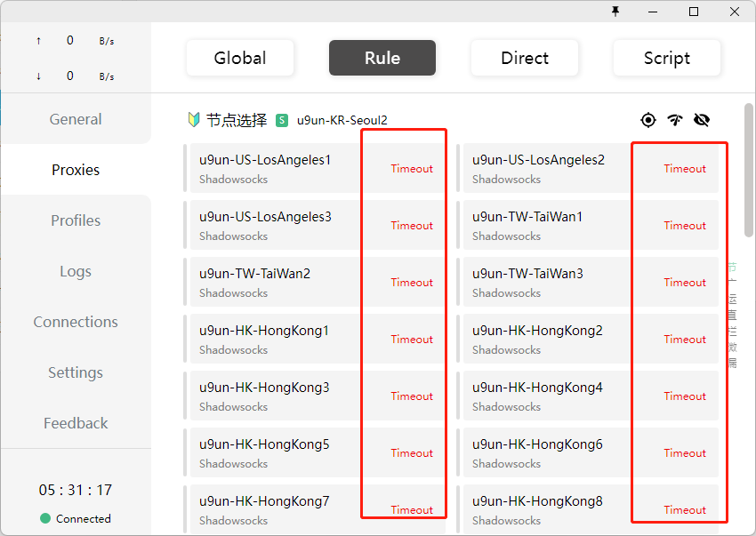Go to the Profiles tab
Image resolution: width=756 pixels, height=536 pixels.
[76, 220]
